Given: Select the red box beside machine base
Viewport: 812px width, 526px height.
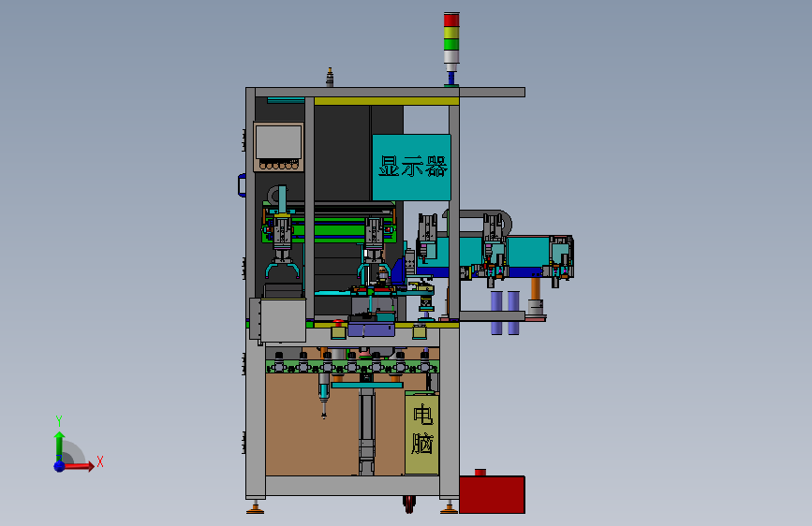Looking at the screenshot, I should tap(492, 493).
